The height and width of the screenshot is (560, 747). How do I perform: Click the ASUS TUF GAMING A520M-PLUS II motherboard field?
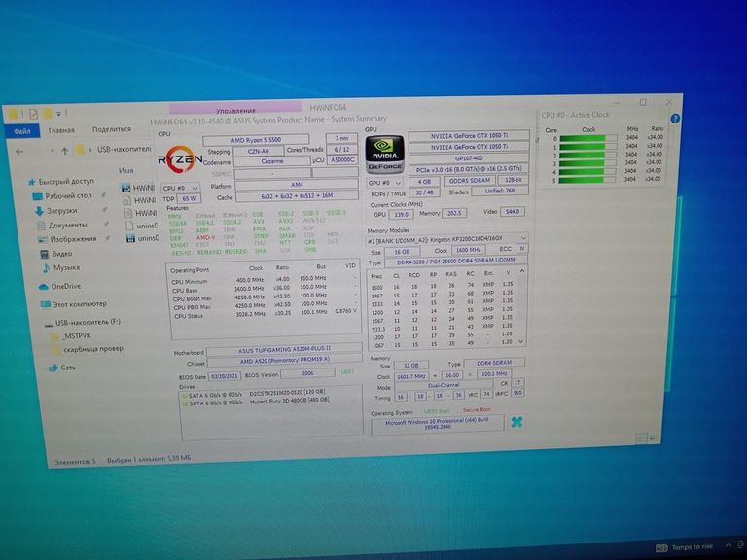(x=284, y=350)
